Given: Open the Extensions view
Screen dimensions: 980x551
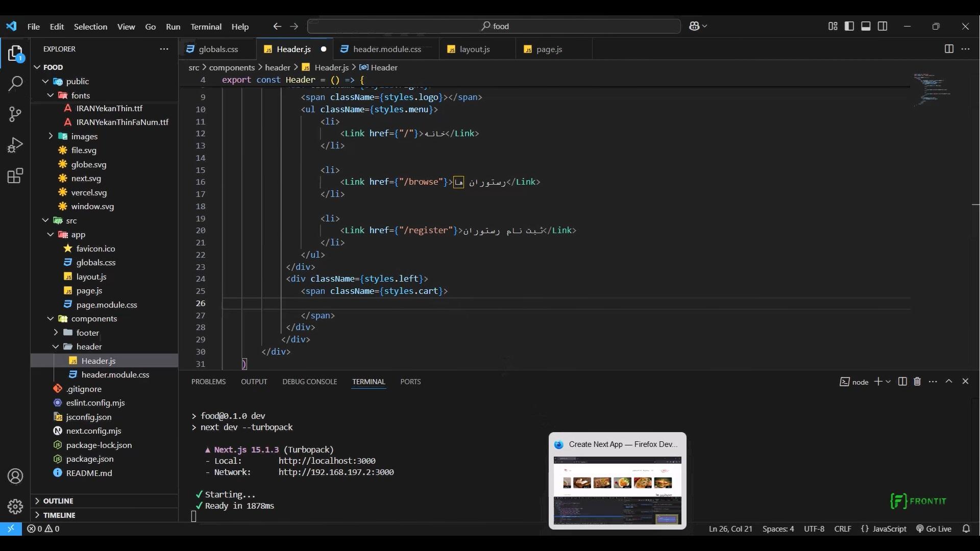Looking at the screenshot, I should click(x=15, y=176).
